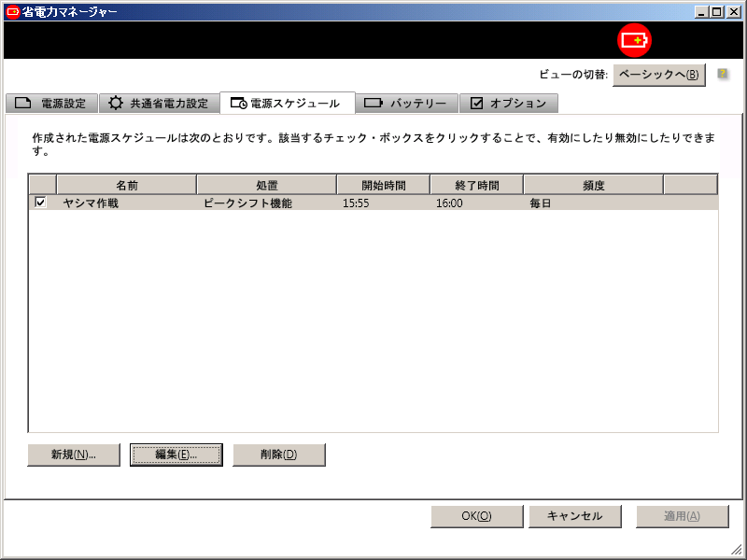Click the 終了時間 column header
747x560 pixels.
tap(476, 185)
